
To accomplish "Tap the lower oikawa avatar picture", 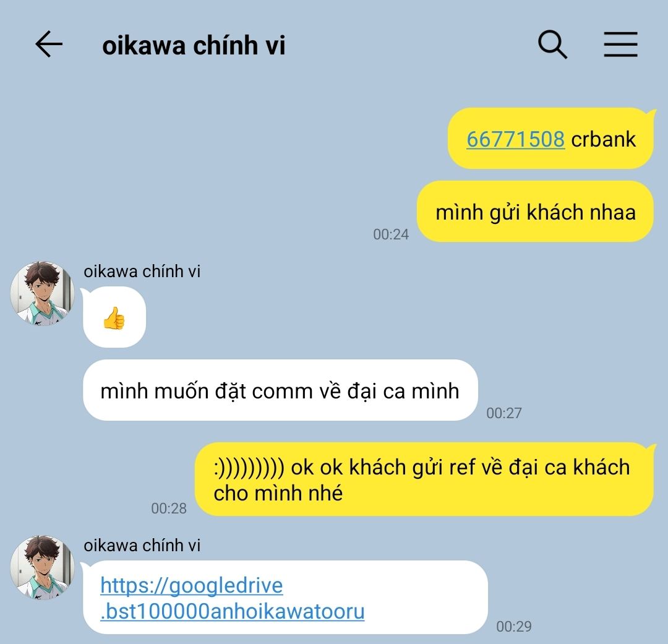I will pyautogui.click(x=43, y=568).
